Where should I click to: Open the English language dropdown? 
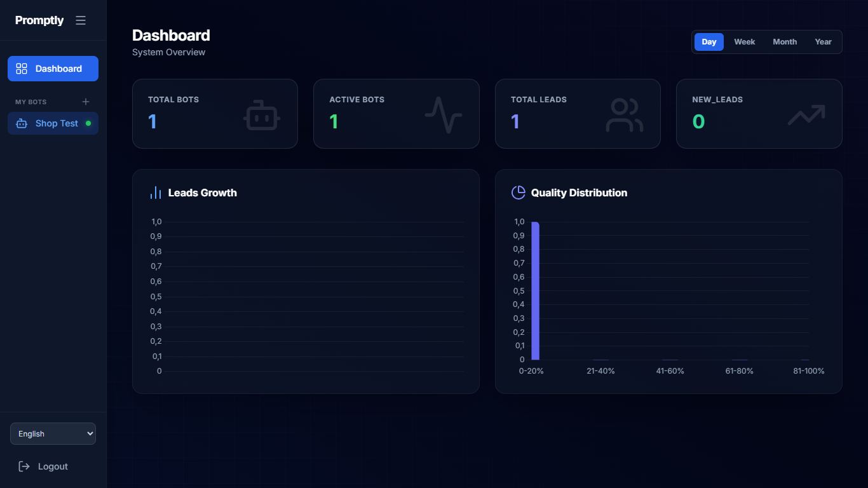53,433
